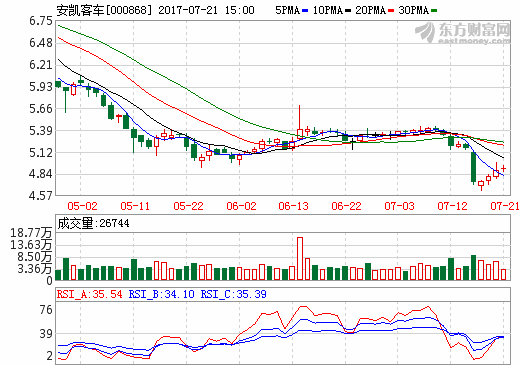This screenshot has height=365, width=520.
Task: Click the RSI_A:35.54 indicator label
Action: [x=90, y=294]
